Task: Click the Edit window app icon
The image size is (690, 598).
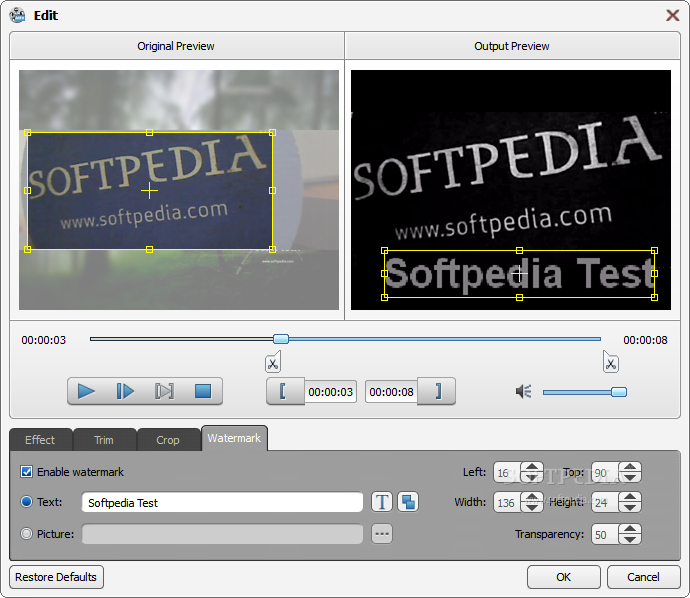Action: tap(17, 15)
